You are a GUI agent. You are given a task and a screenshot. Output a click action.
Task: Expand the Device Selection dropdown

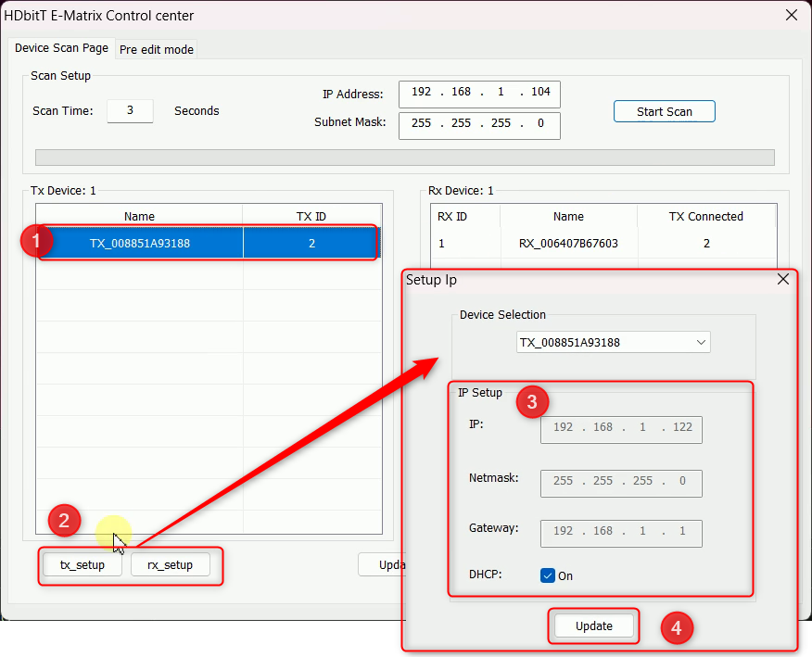pyautogui.click(x=700, y=342)
